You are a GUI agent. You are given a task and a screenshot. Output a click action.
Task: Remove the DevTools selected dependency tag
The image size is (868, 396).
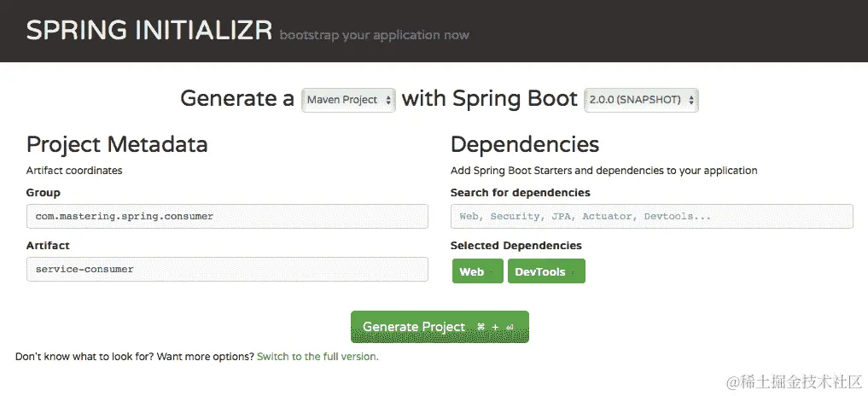546,271
